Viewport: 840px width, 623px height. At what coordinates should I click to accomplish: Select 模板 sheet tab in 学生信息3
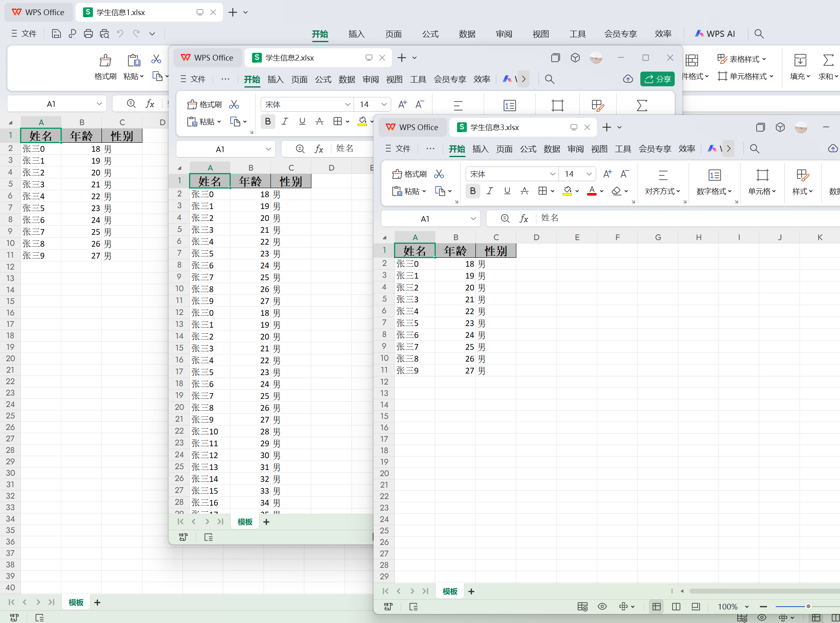(x=450, y=592)
